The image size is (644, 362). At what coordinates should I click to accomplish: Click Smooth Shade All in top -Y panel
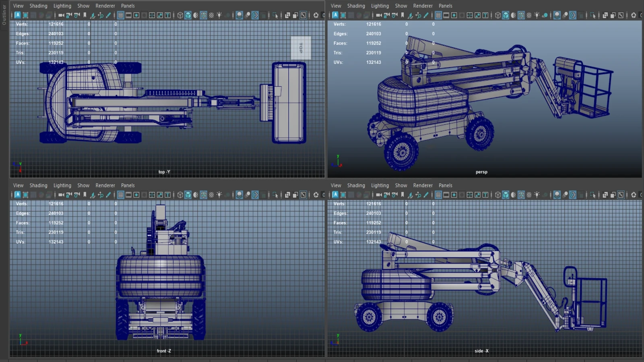tap(188, 15)
